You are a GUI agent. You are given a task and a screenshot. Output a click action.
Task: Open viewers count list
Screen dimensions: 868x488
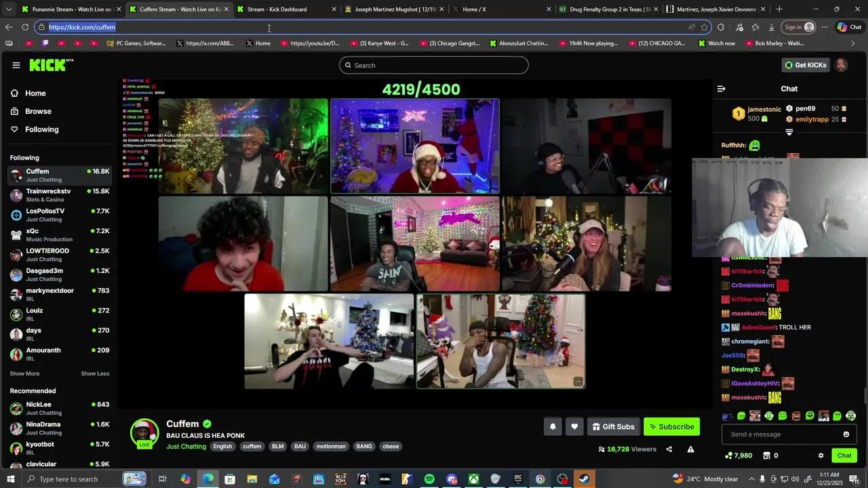tap(627, 449)
